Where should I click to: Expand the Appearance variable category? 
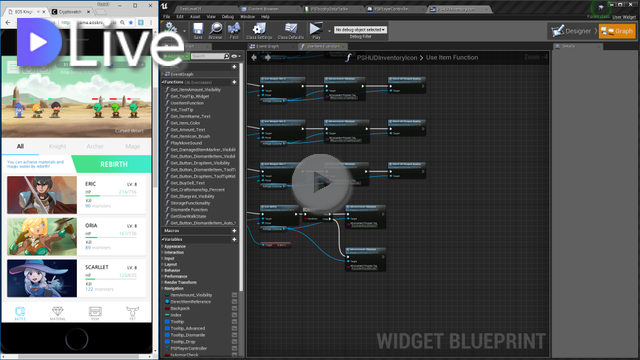[175, 247]
